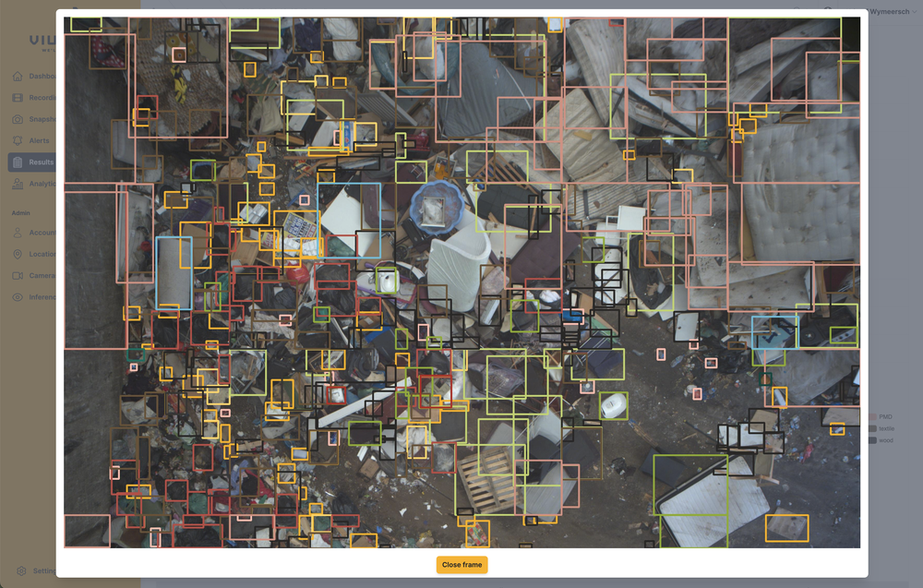Open Settings gear at sidebar bottom
923x588 pixels.
21,570
